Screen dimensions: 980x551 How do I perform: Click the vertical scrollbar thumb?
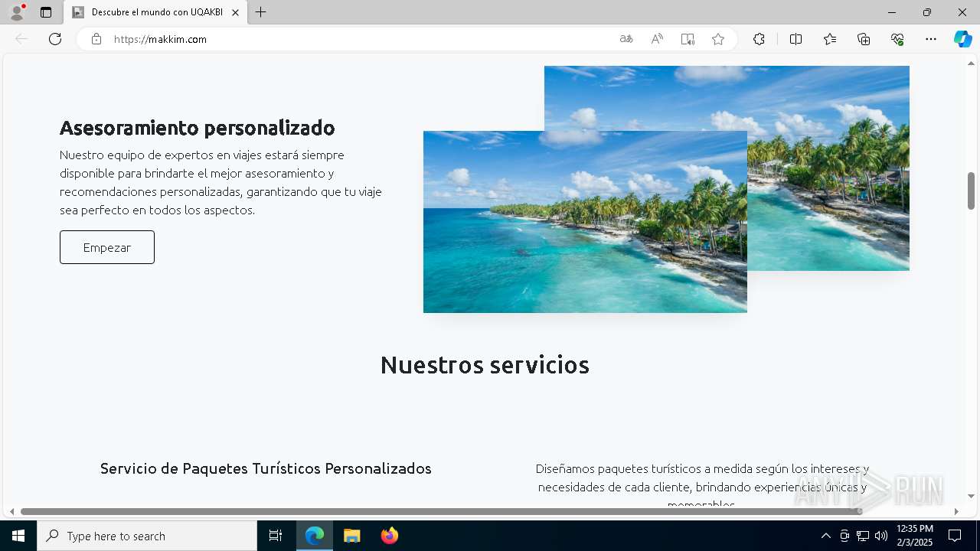click(x=972, y=191)
